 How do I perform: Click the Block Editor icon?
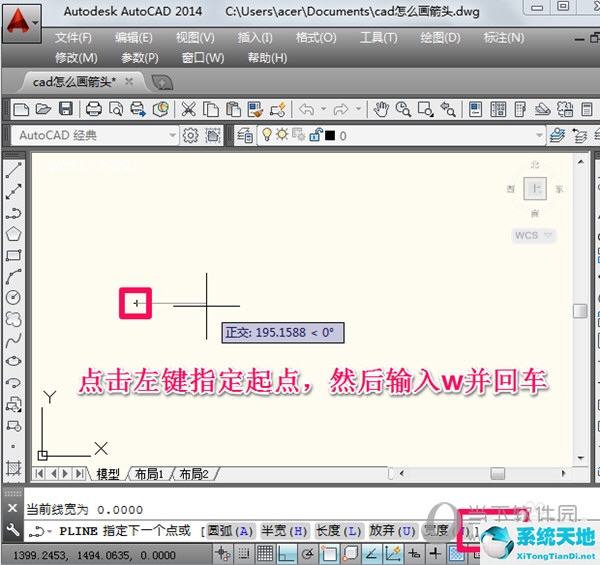[278, 109]
